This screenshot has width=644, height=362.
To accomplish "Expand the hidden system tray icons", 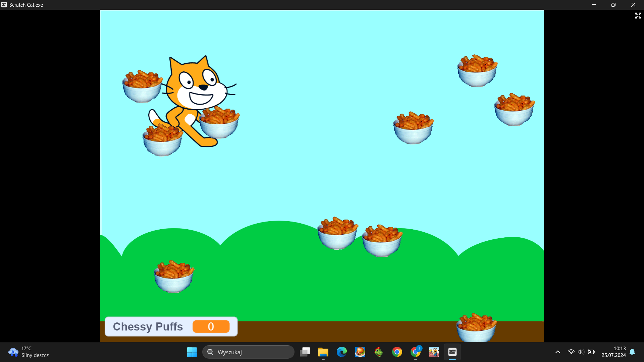I will [x=558, y=352].
